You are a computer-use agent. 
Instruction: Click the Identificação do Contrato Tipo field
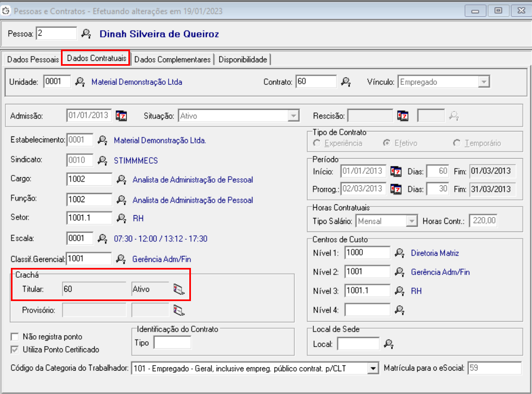click(x=172, y=342)
